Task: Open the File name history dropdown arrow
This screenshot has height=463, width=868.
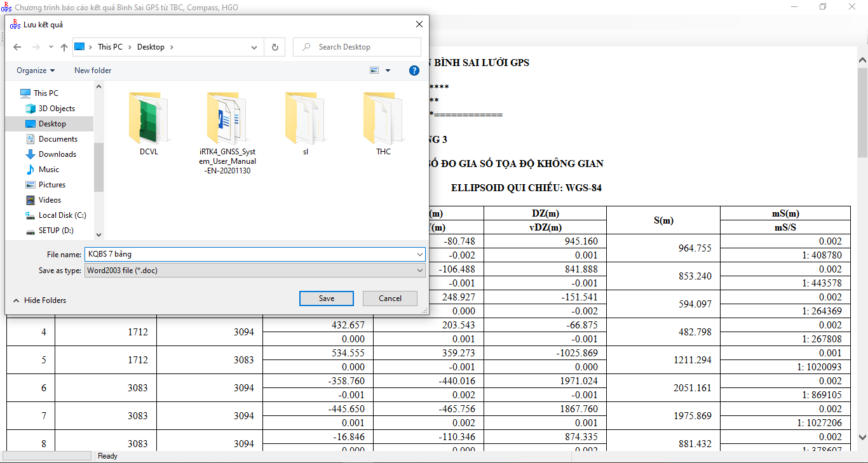Action: point(419,254)
